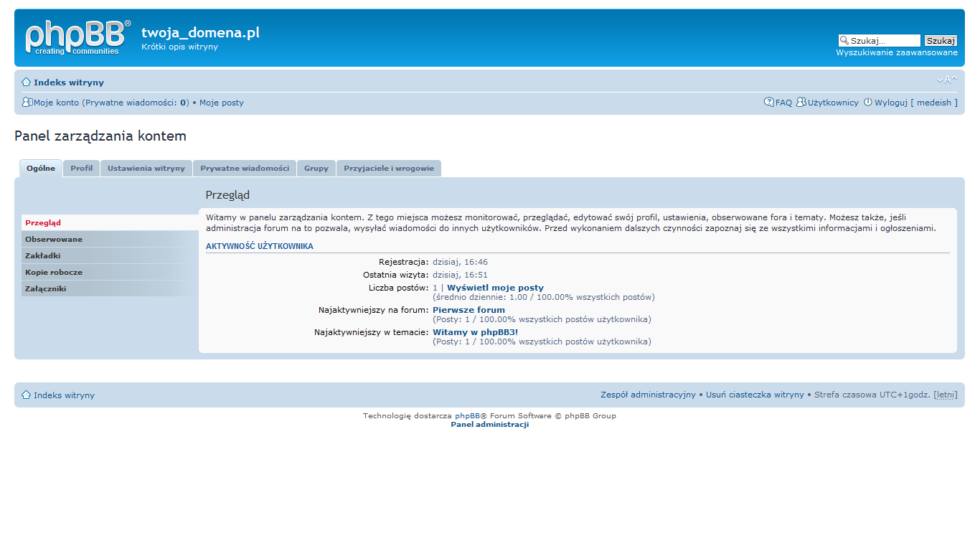This screenshot has width=980, height=551.
Task: Click inside the Szukaj search field
Action: coord(882,40)
